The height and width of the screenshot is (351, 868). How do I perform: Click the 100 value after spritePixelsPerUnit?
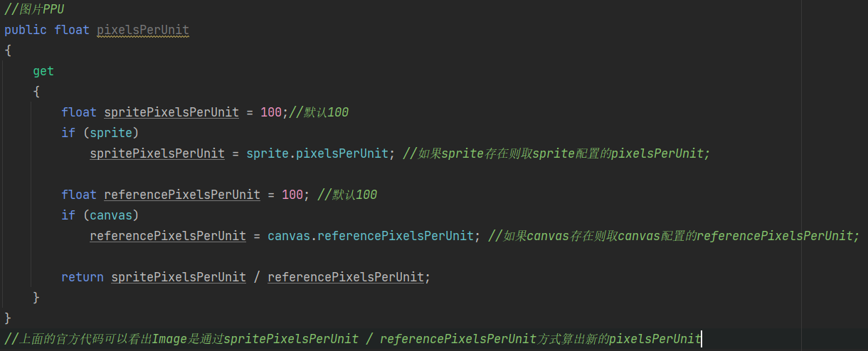(271, 112)
